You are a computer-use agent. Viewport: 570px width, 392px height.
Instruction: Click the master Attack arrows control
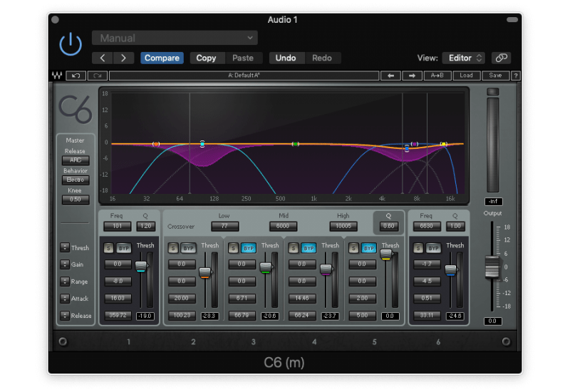point(65,299)
